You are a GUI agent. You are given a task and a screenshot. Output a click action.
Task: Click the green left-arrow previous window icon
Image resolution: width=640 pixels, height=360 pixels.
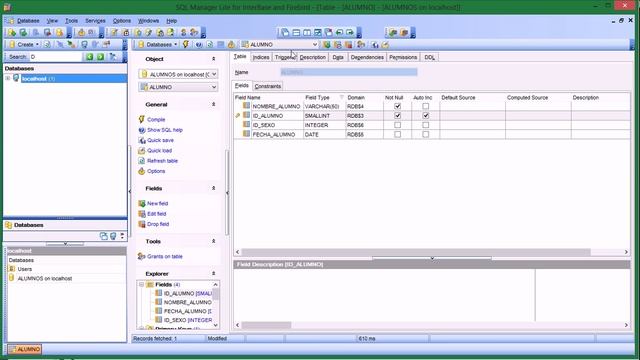[339, 32]
